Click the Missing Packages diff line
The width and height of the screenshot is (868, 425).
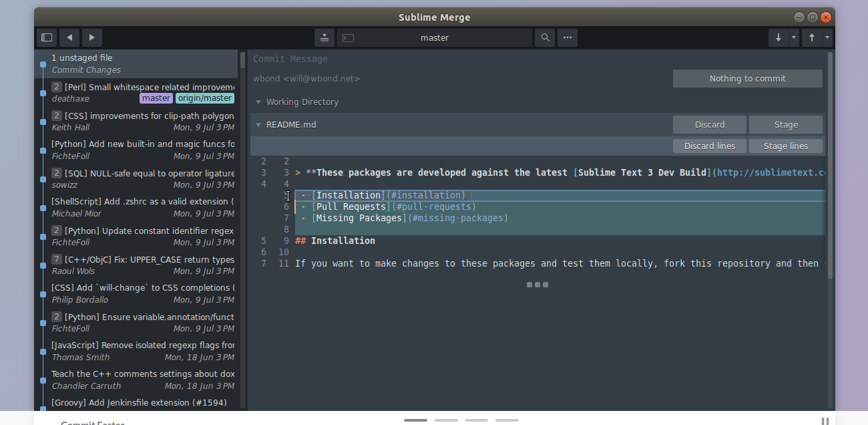click(560, 218)
